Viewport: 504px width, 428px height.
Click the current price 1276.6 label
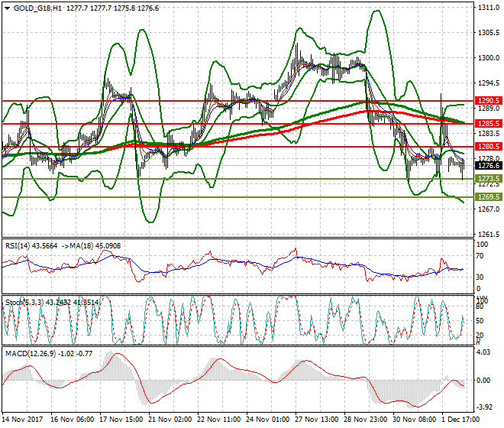point(489,165)
